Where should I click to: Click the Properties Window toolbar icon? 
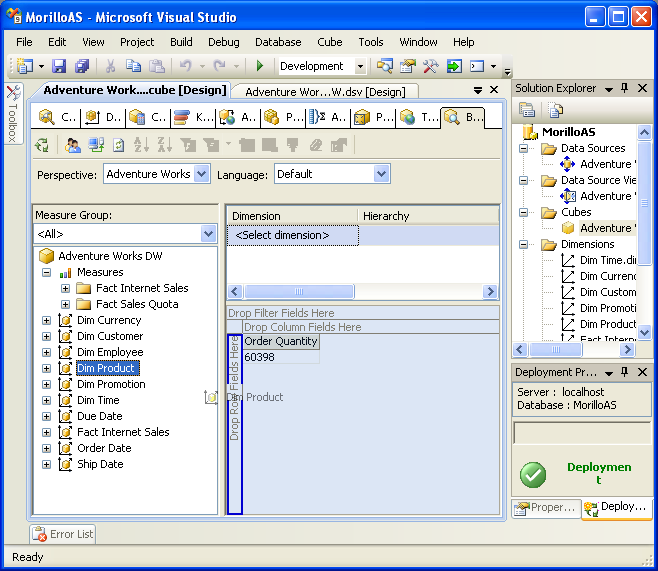407,66
